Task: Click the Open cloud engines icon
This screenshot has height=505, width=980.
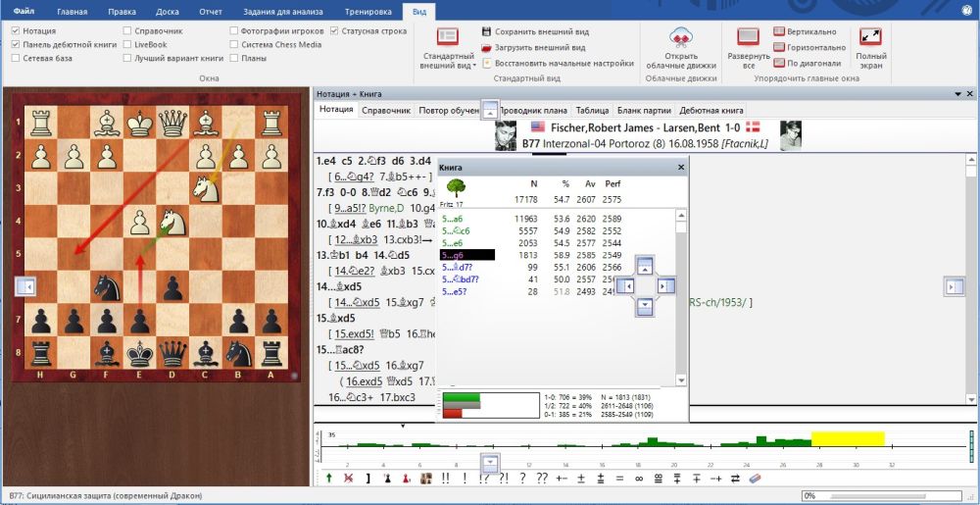Action: 681,39
